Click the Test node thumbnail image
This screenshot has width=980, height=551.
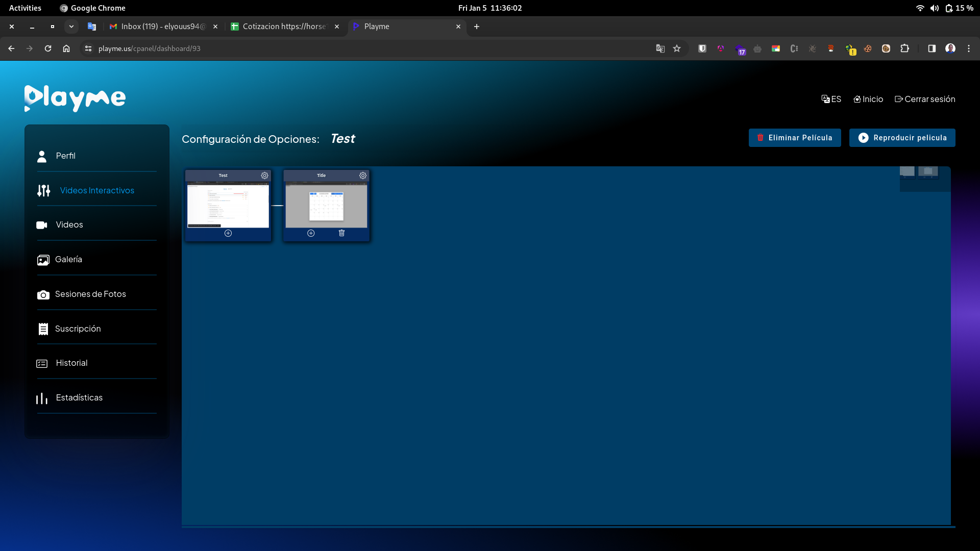[x=228, y=206]
